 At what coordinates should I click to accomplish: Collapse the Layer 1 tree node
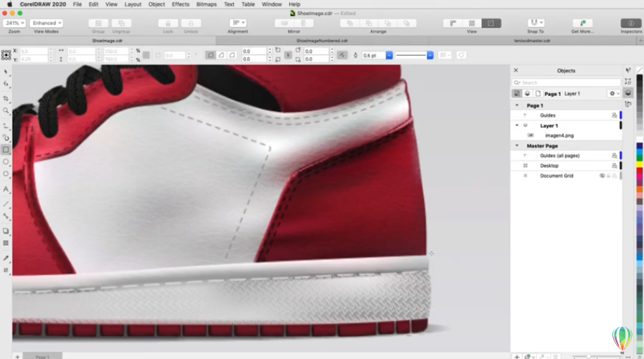point(517,125)
